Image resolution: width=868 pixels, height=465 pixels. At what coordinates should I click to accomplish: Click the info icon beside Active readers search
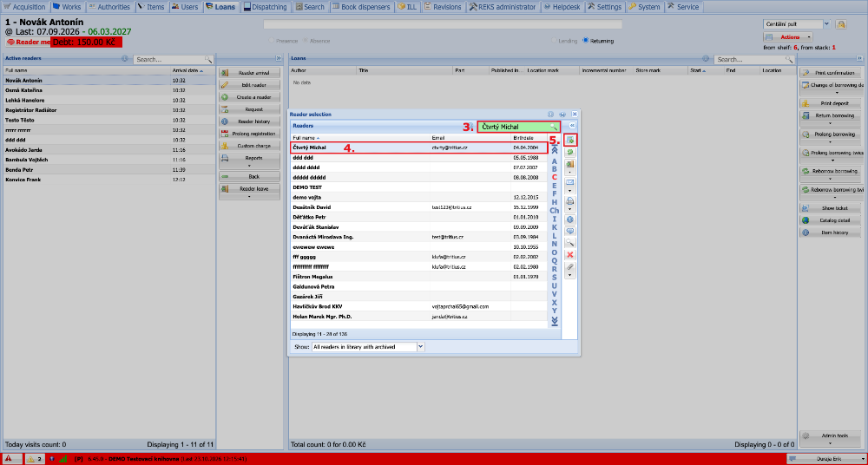click(124, 59)
